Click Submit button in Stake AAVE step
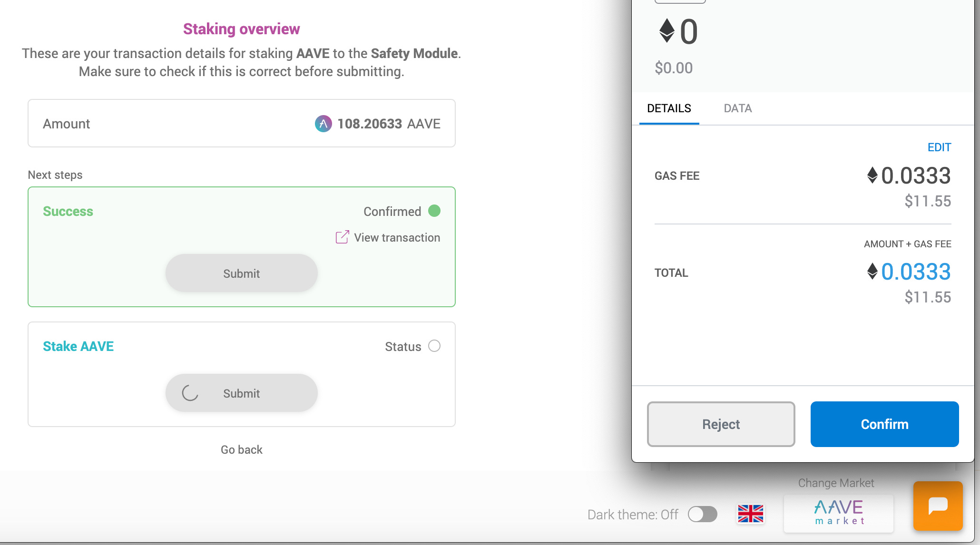 241,393
